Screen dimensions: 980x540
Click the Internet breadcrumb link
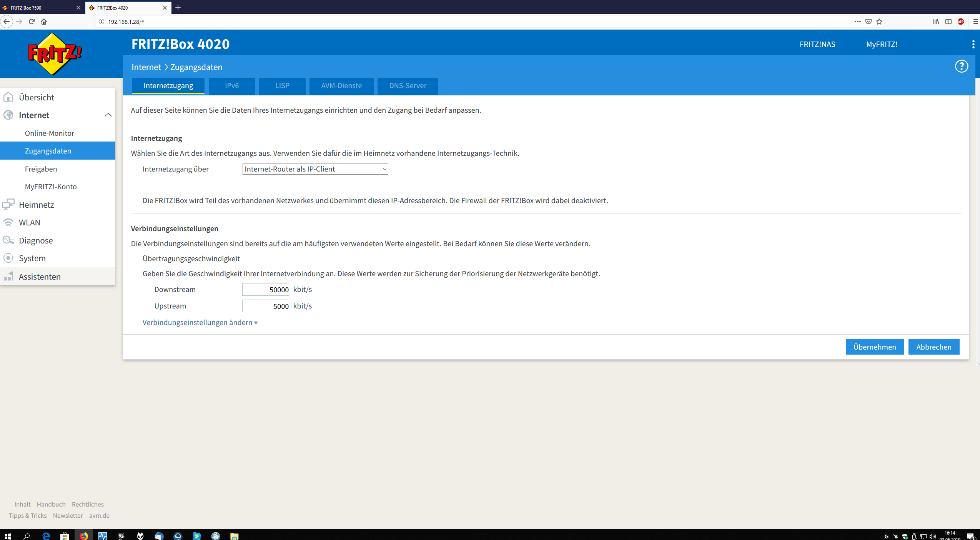[x=146, y=67]
